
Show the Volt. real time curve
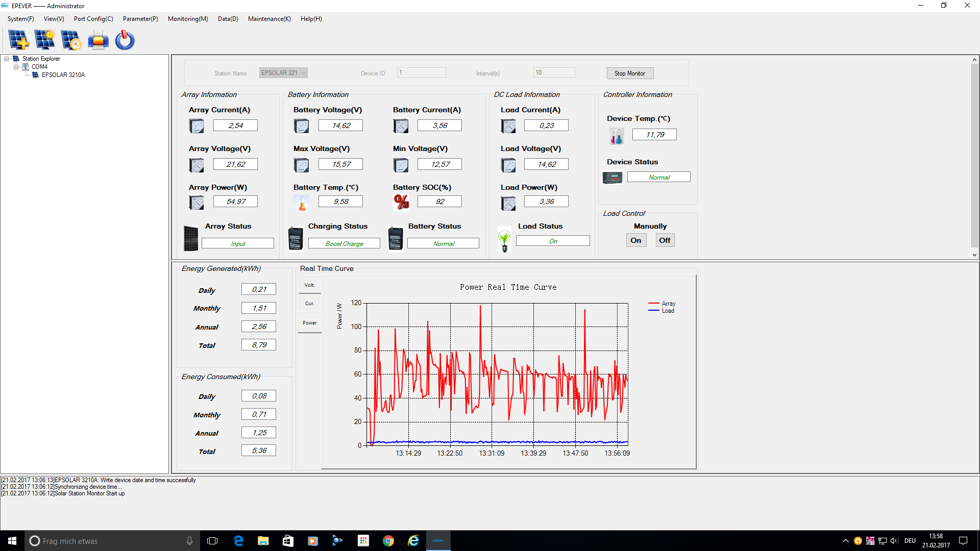tap(309, 285)
